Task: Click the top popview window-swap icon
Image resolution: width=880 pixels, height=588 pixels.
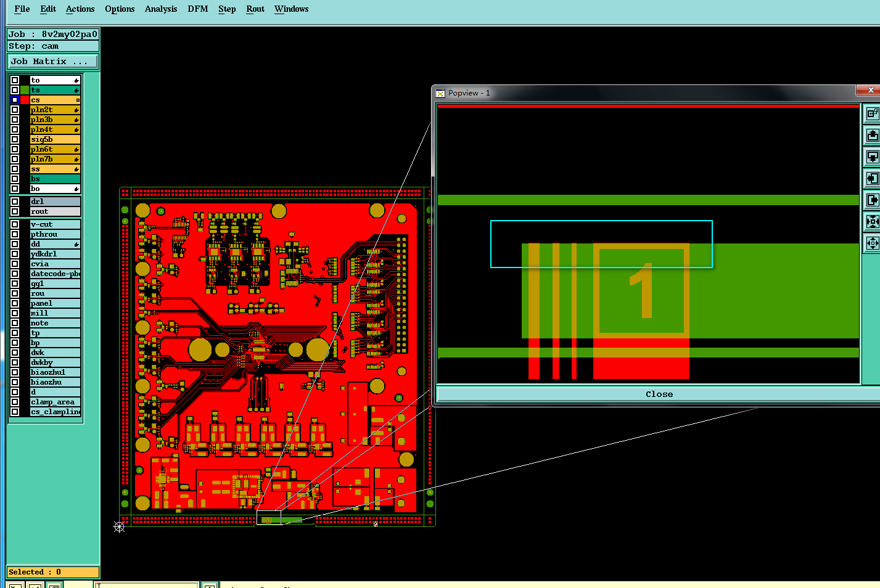Action: (872, 113)
